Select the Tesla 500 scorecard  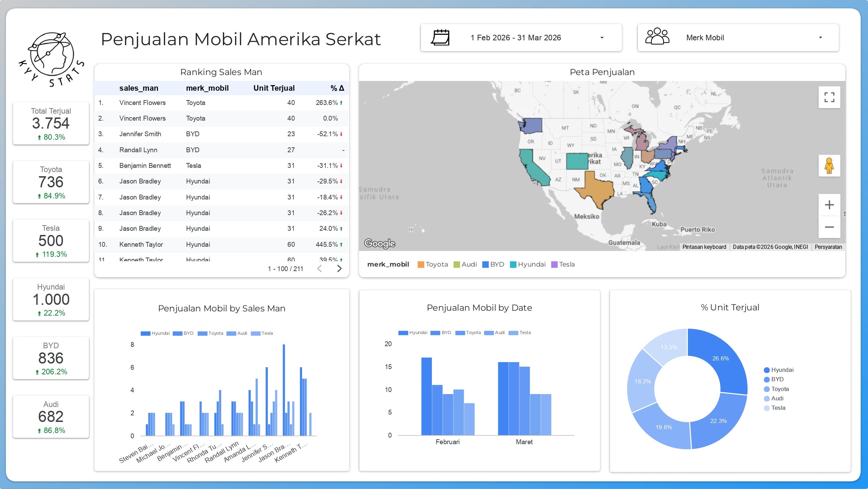pyautogui.click(x=51, y=241)
